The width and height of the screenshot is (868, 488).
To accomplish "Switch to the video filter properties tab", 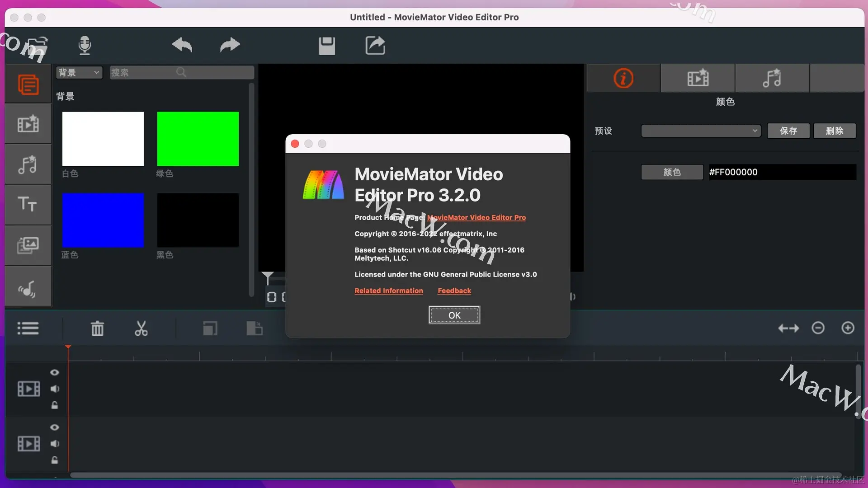I will click(x=698, y=78).
